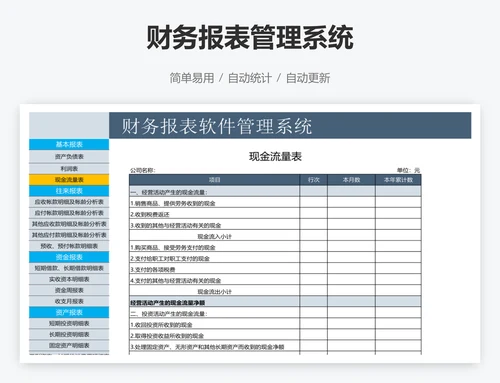This screenshot has height=383, width=500.
Task: Select row 1.销售商品、提供劳务收到的现金
Action: click(275, 203)
